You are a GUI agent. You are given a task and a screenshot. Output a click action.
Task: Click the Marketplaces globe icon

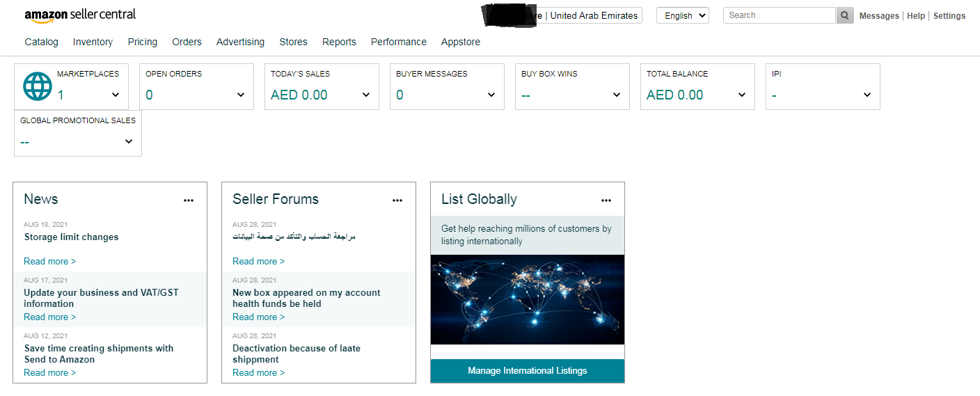point(38,86)
